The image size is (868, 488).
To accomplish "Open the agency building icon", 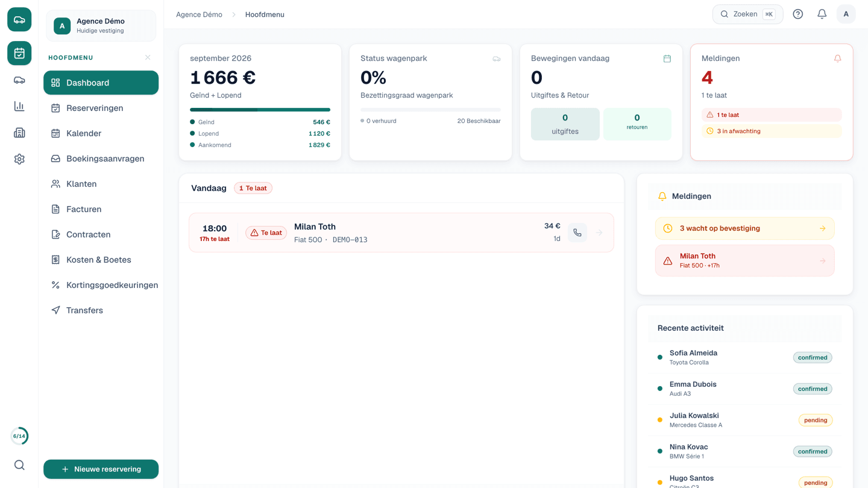I will [19, 133].
